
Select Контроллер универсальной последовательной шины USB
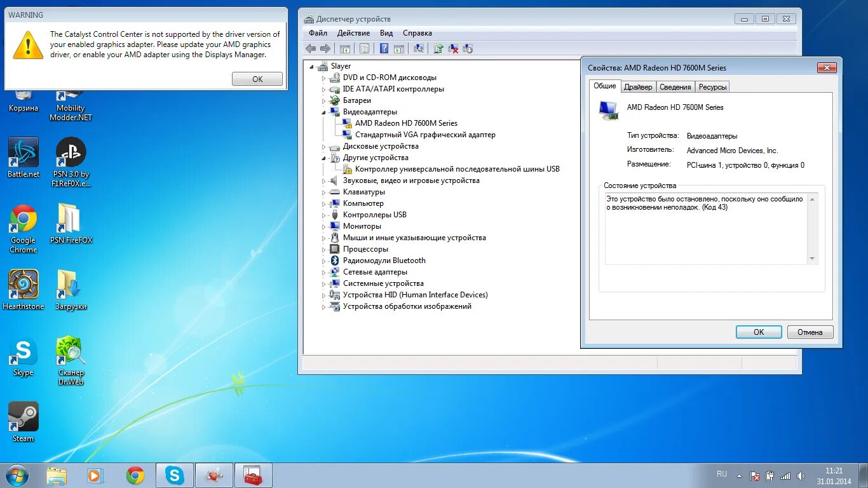457,169
